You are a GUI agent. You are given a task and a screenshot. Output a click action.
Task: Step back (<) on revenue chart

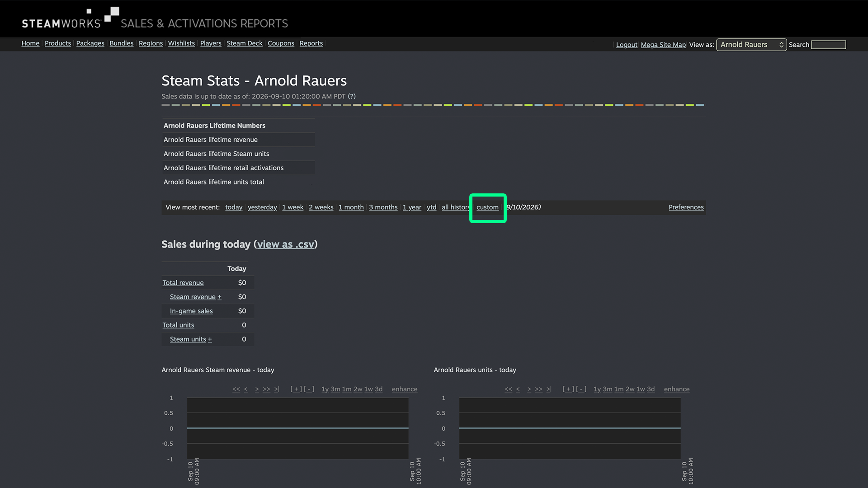tap(246, 389)
